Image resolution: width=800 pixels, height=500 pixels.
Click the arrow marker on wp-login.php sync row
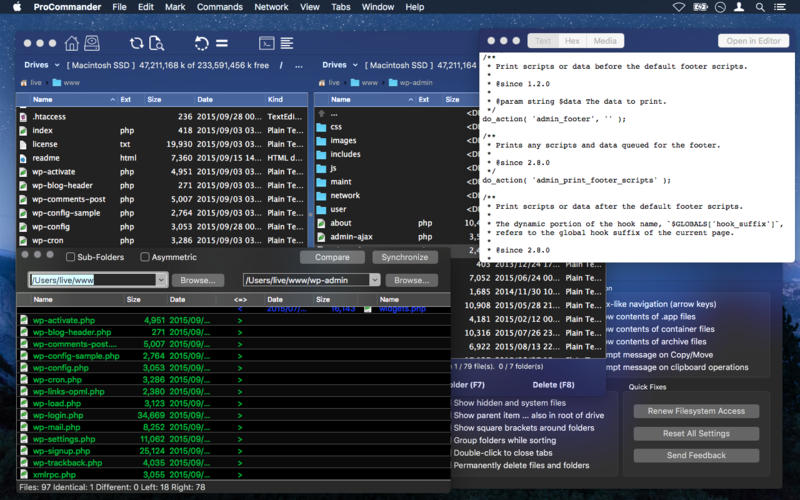240,415
